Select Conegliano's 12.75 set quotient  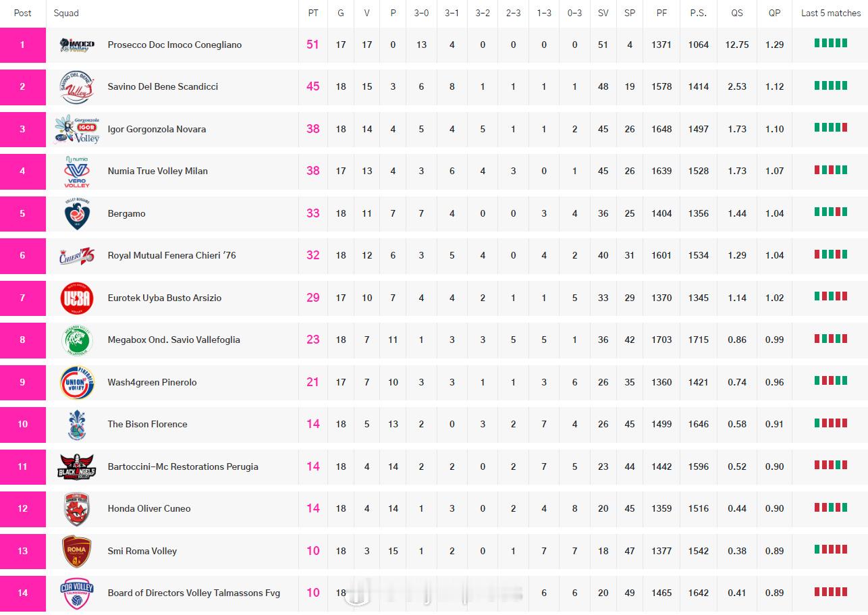point(737,45)
